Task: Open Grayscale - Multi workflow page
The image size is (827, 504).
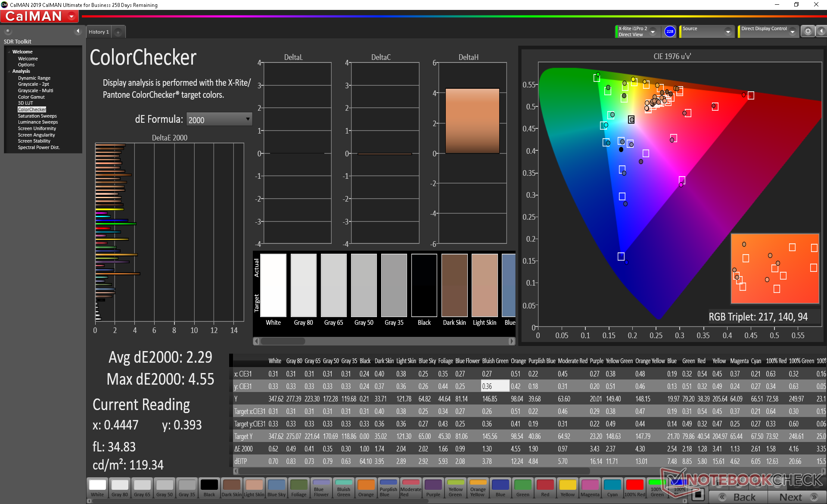Action: [35, 90]
